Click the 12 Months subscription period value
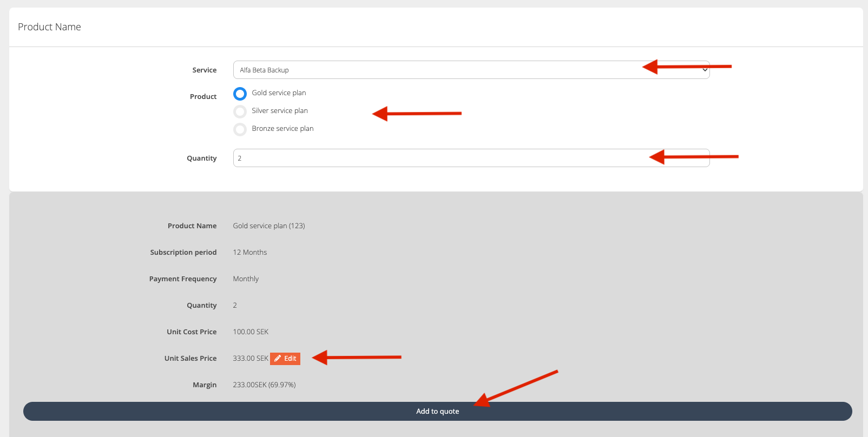The image size is (868, 437). coord(249,253)
